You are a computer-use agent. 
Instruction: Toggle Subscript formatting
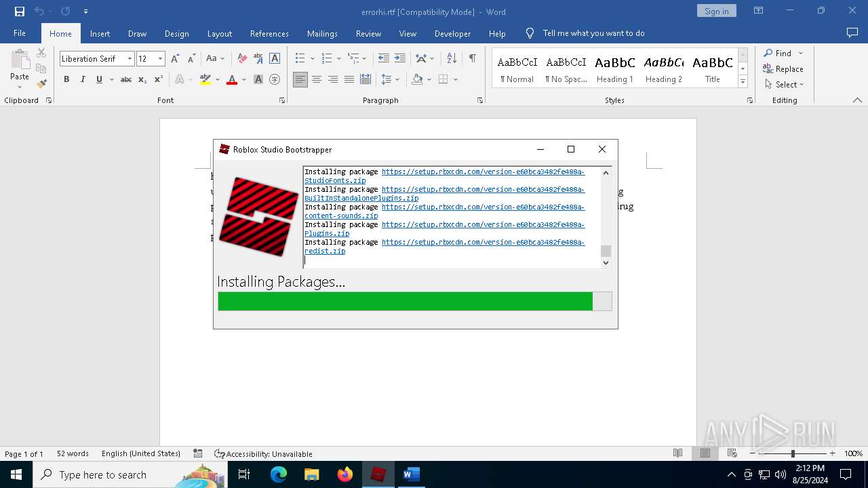coord(142,79)
